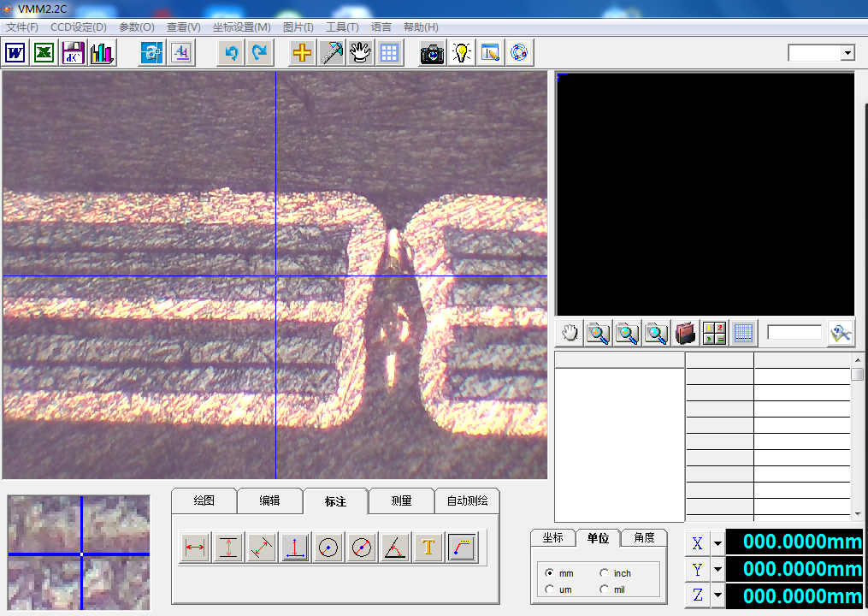Select the mil unit radio button

tap(605, 589)
